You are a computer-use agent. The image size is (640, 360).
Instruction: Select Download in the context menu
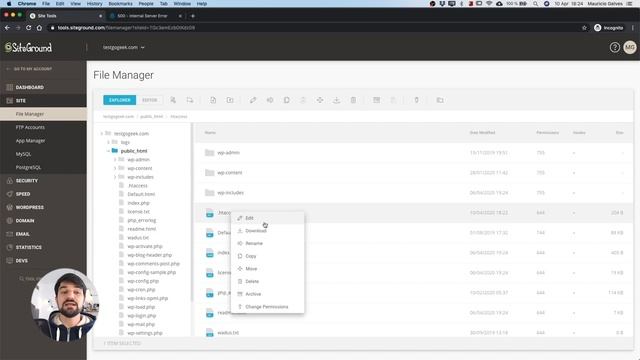point(267,231)
